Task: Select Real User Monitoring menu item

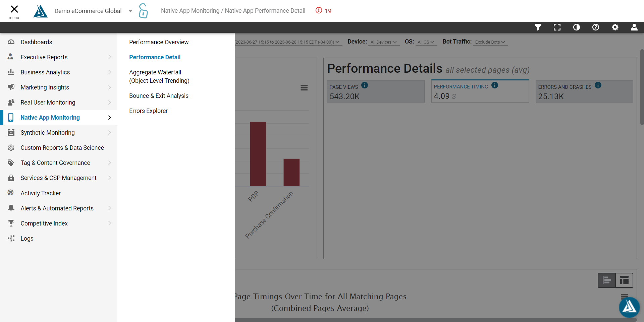Action: pyautogui.click(x=59, y=103)
